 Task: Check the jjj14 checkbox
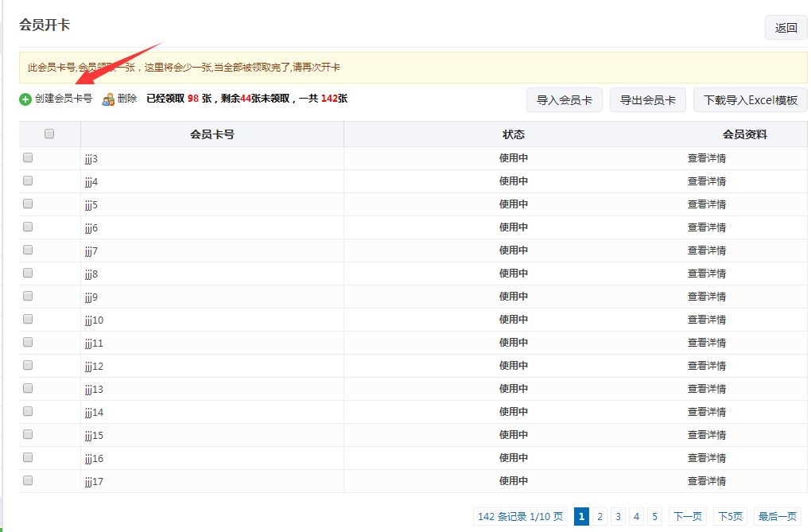(28, 411)
